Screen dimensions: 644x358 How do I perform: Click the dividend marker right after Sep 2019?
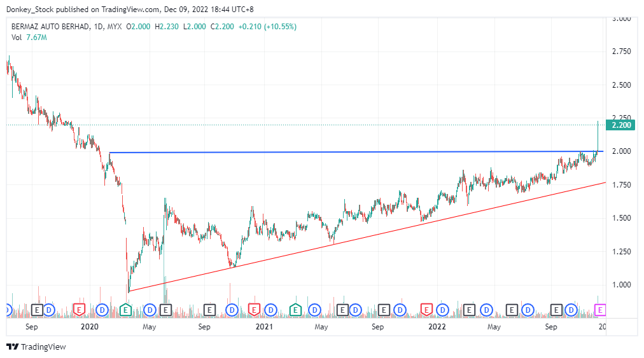(49, 310)
